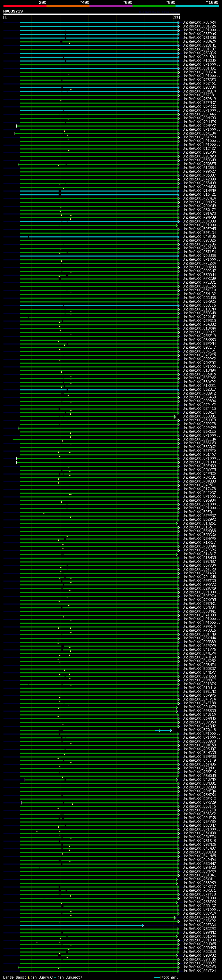Click the white query sequence ruler bar
The width and height of the screenshot is (222, 980).
(x=92, y=14)
